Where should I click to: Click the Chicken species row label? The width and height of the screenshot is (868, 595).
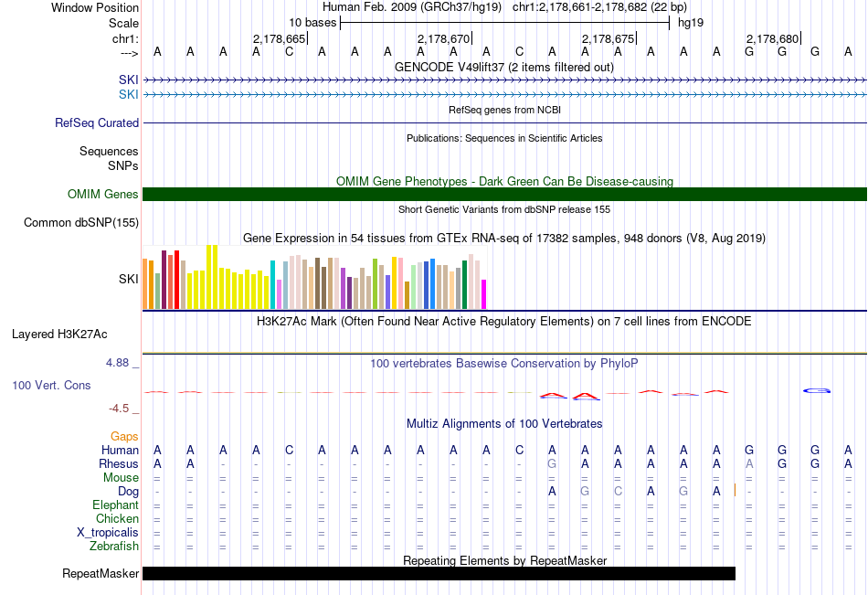117,518
